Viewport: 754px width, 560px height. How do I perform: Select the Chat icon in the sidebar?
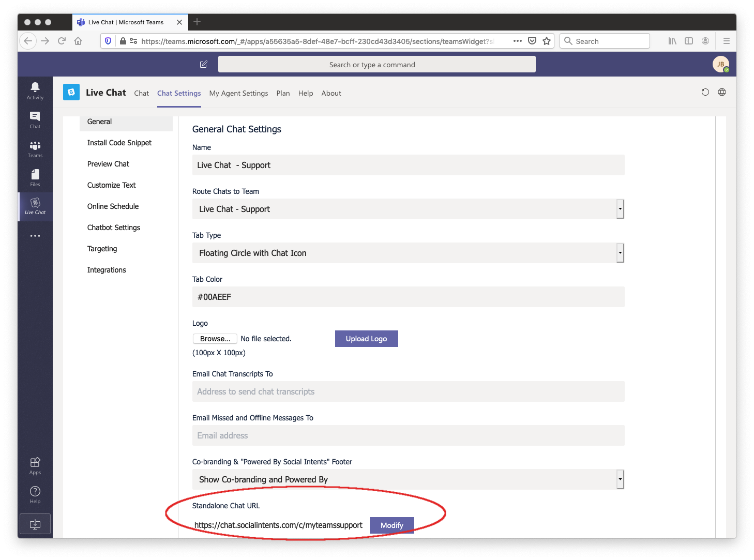coord(35,119)
